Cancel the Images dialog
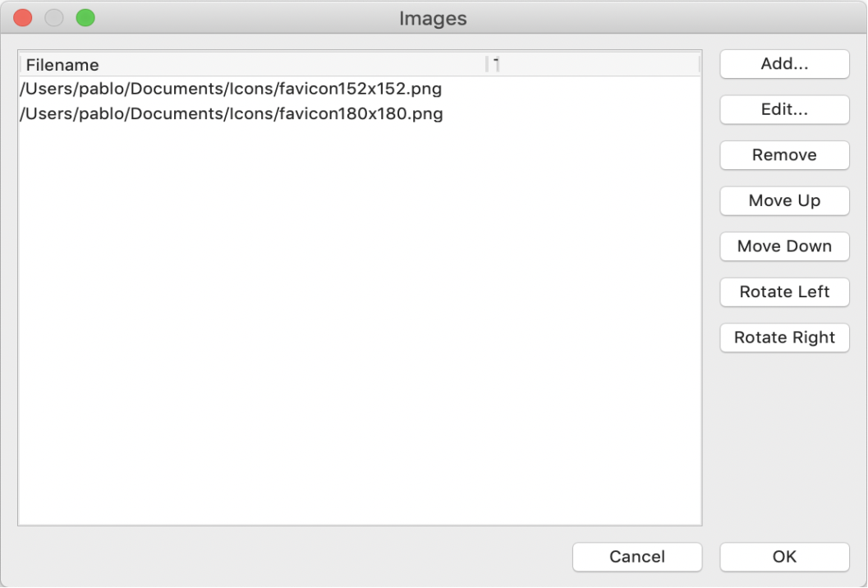 coord(637,557)
